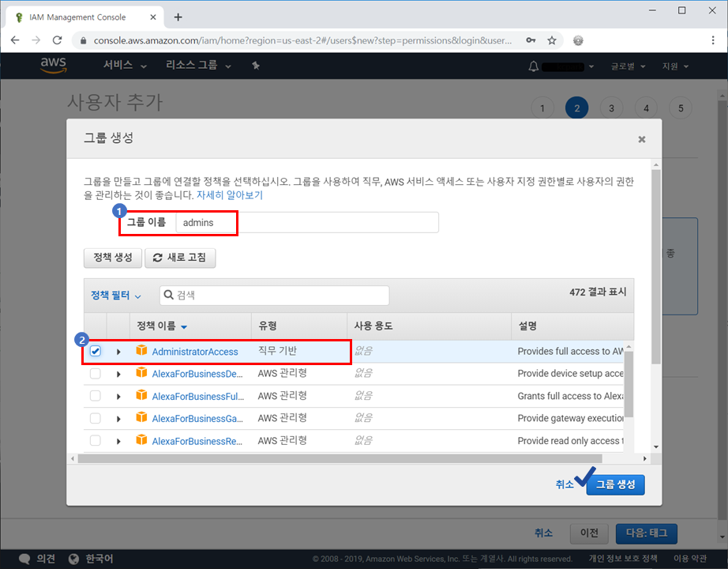Click the 그룹 생성 create button
This screenshot has height=569, width=728.
615,484
